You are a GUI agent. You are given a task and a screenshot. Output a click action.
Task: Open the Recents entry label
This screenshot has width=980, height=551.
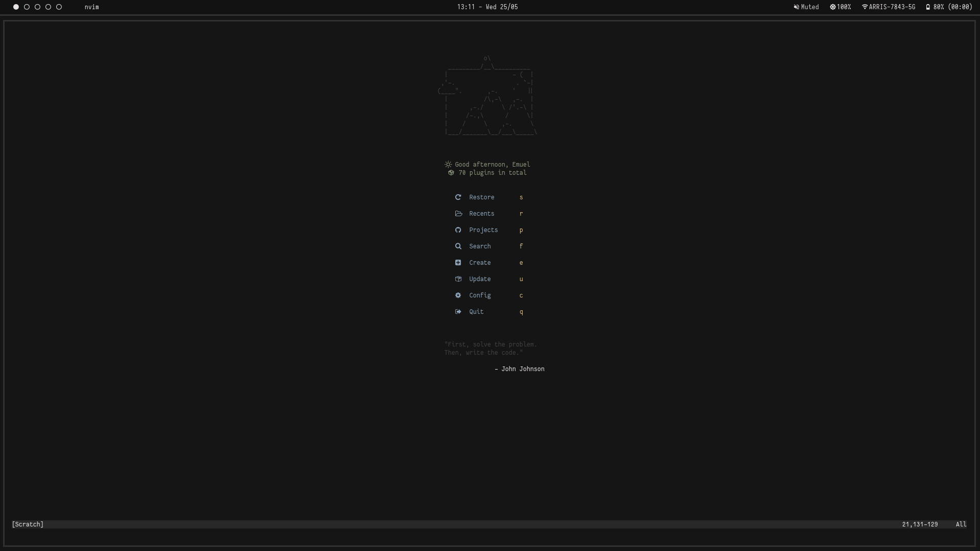[482, 214]
